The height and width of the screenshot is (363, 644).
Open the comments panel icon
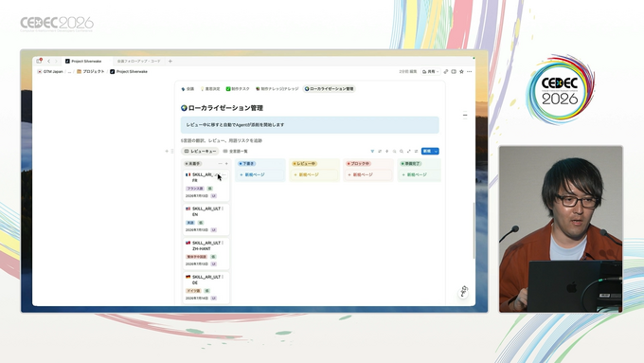click(454, 71)
